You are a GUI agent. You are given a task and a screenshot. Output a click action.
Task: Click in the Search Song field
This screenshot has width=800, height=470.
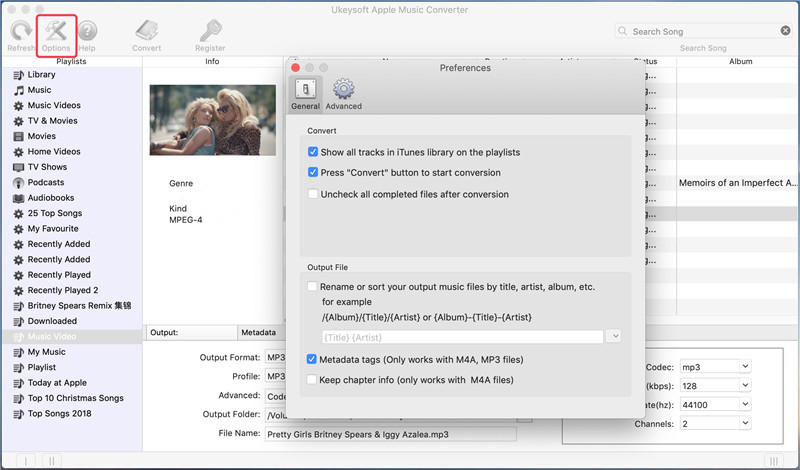coord(703,31)
